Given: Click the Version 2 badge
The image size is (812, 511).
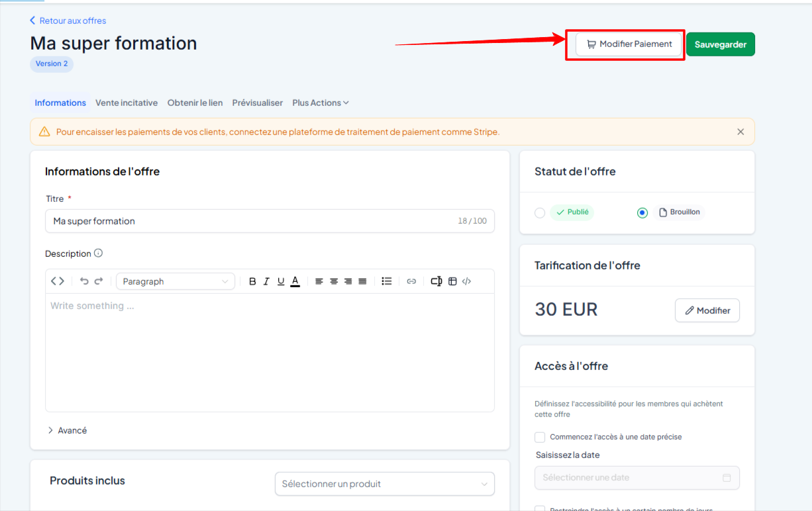Looking at the screenshot, I should click(52, 64).
